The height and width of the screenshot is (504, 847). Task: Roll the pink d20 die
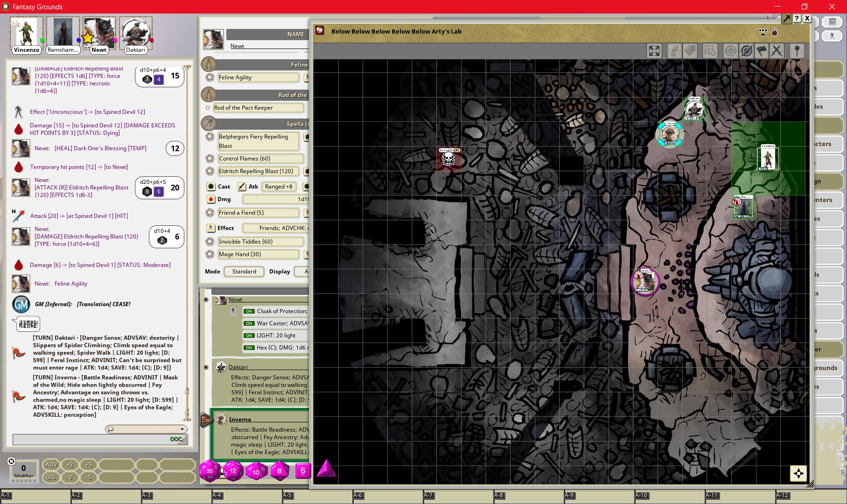tap(210, 470)
